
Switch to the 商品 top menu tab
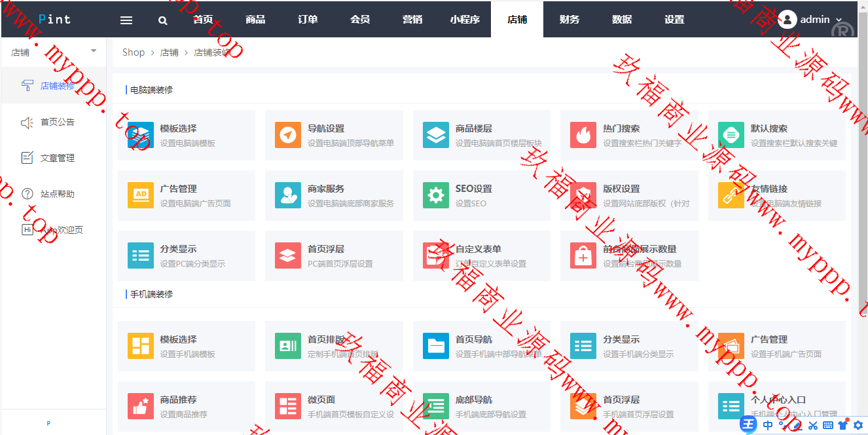pyautogui.click(x=255, y=20)
